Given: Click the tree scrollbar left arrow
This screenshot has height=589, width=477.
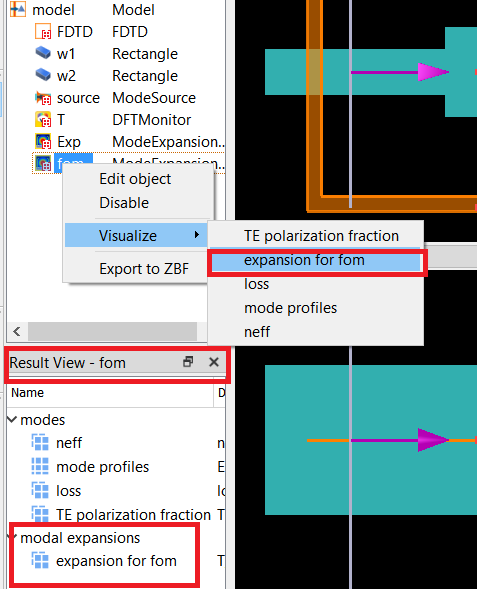Looking at the screenshot, I should point(17,331).
